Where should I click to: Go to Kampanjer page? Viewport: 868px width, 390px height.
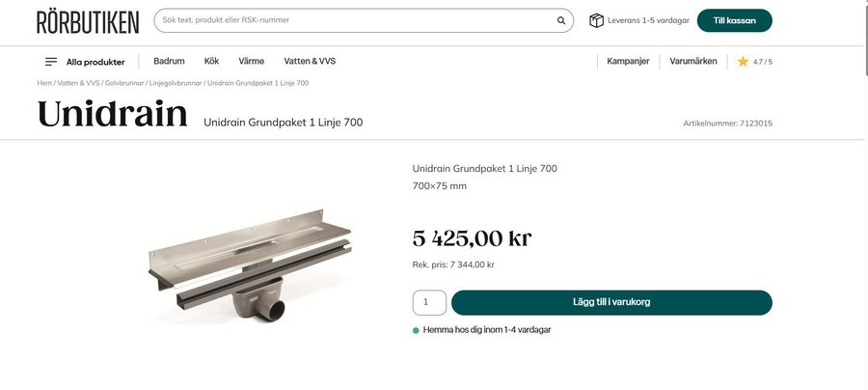[628, 61]
